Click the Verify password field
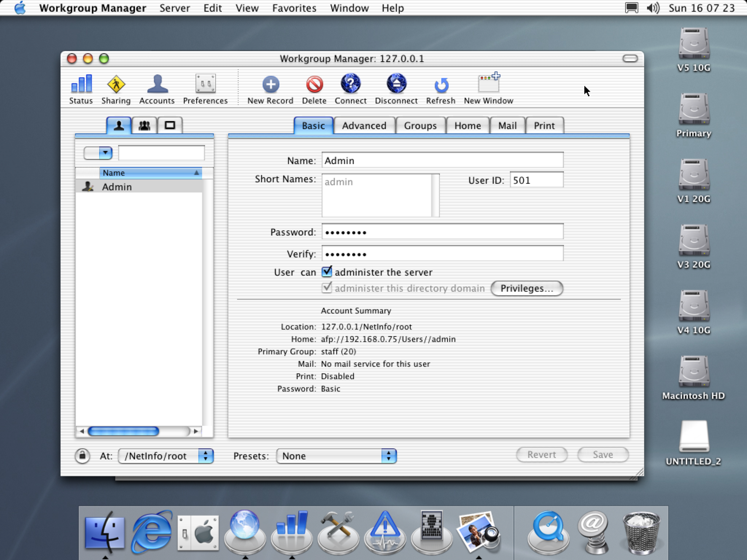Screen dimensions: 747x560 tap(442, 253)
